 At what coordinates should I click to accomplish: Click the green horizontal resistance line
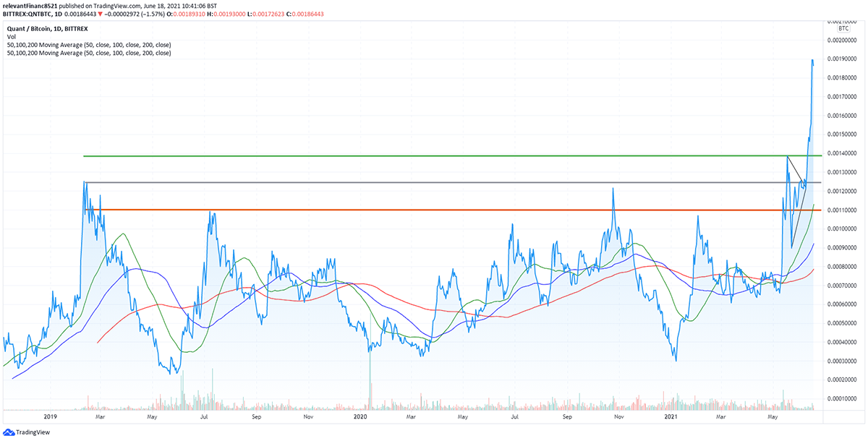point(434,156)
